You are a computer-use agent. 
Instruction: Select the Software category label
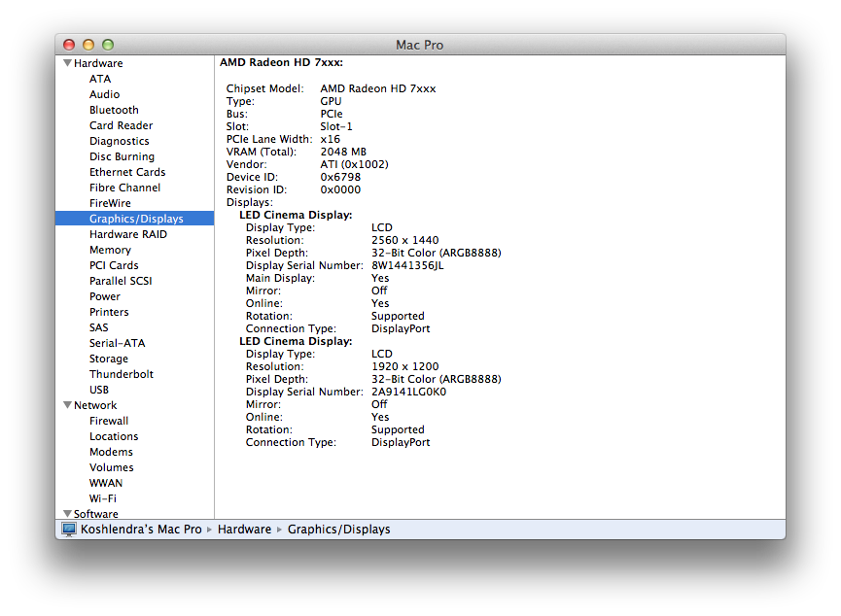tap(96, 514)
